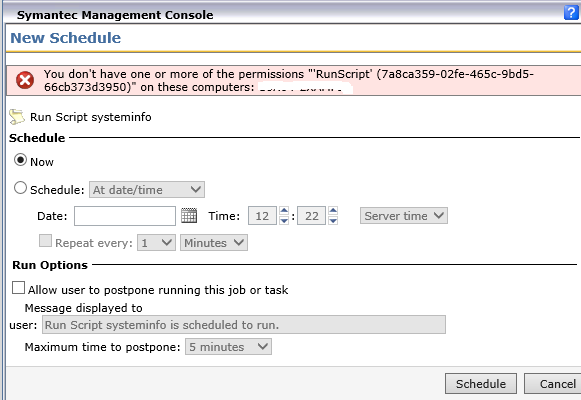Viewport: 581px width, 400px height.
Task: Select the Schedule radio button
Action: pyautogui.click(x=20, y=188)
